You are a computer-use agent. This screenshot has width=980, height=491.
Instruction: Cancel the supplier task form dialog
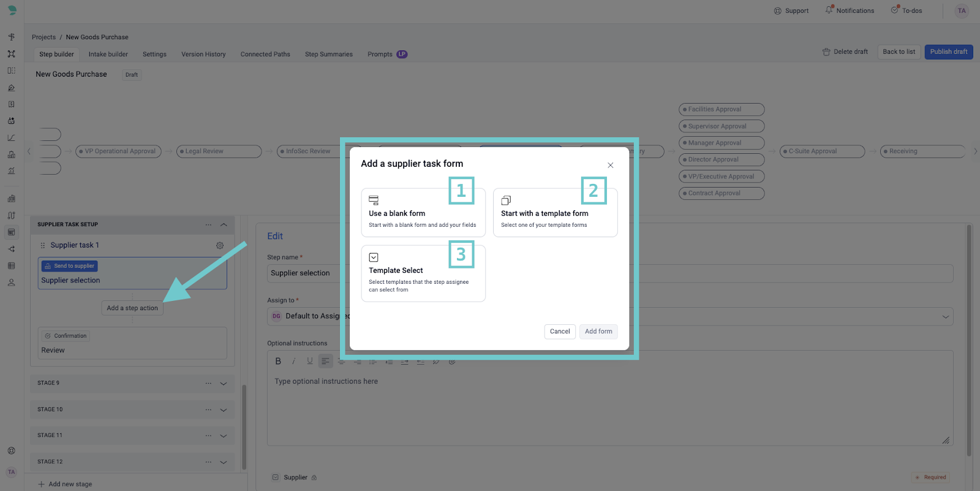559,332
